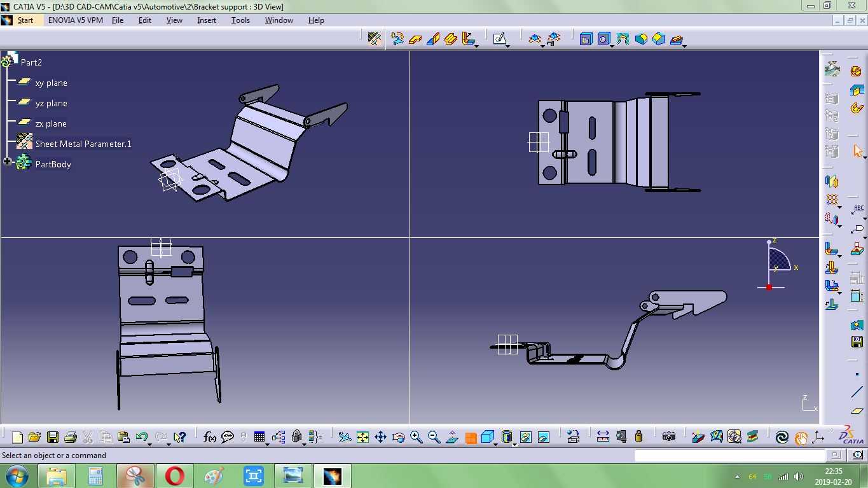This screenshot has height=488, width=868.
Task: Click the Normal View icon
Action: 452,437
